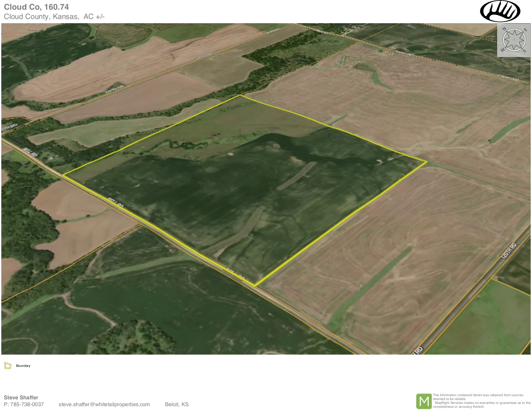Viewport: 532px width, 411px height.
Task: Open the steve.shaffer@whitetailproperties.com email link
Action: (104, 404)
